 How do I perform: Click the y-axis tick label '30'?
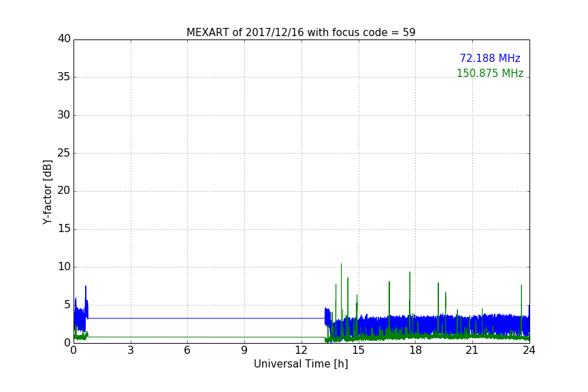[64, 115]
